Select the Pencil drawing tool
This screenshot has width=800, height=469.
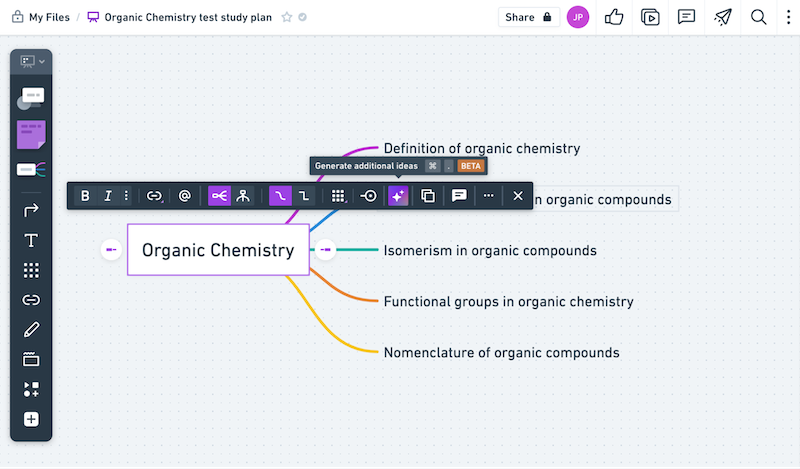[31, 329]
